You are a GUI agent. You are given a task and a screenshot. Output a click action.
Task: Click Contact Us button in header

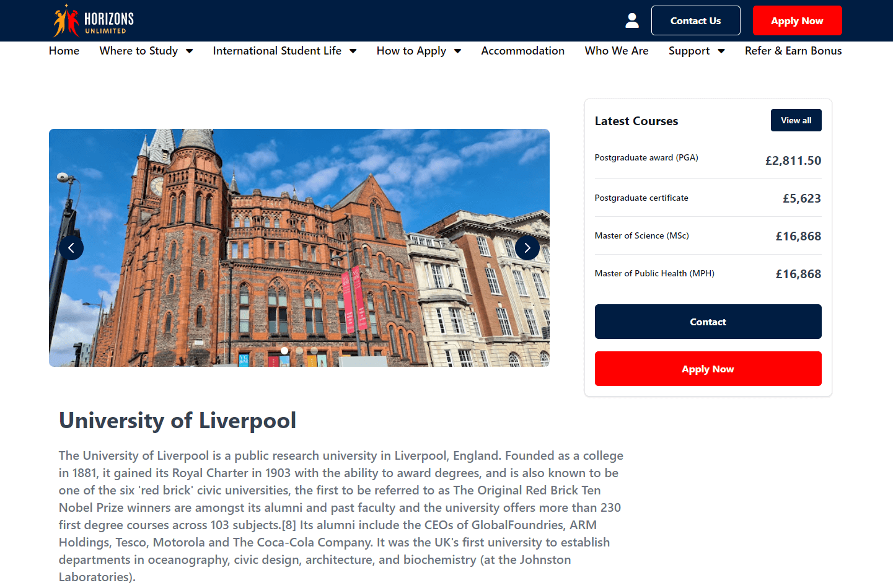click(695, 21)
